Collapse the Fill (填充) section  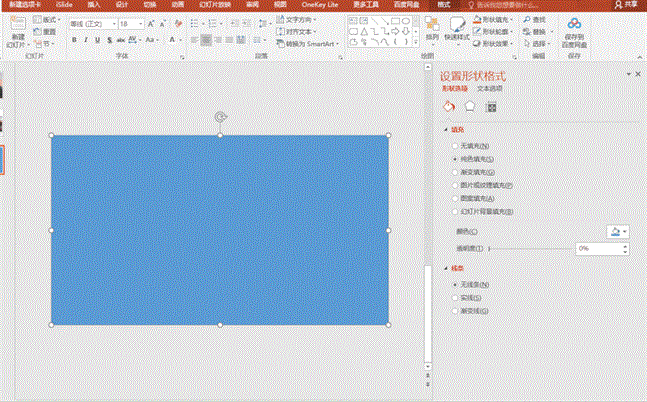click(446, 129)
